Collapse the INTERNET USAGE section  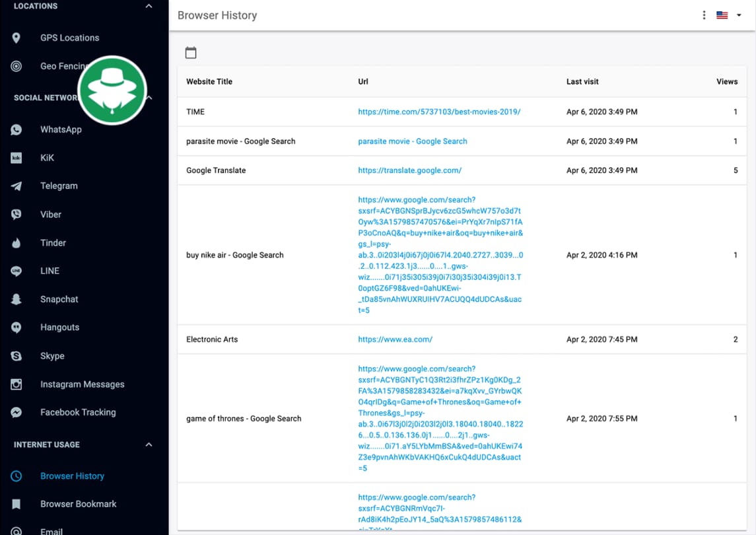click(149, 445)
